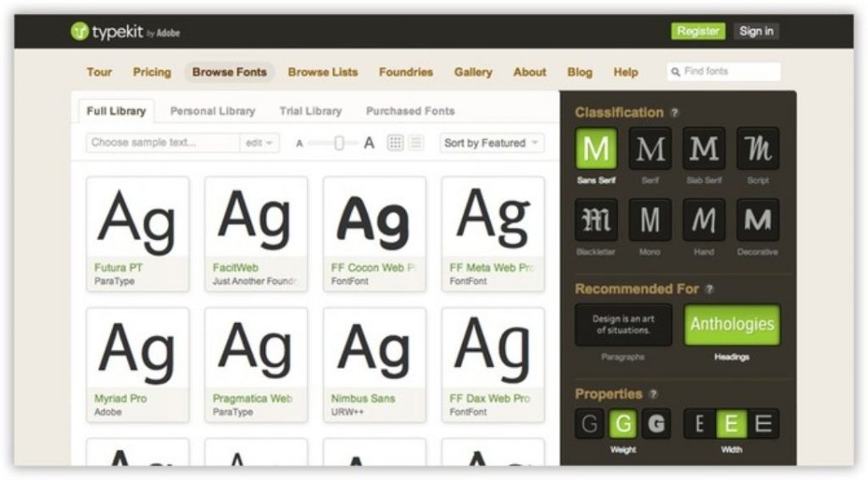Open the Nimbus Sans font card
The height and width of the screenshot is (480, 868).
click(x=375, y=366)
